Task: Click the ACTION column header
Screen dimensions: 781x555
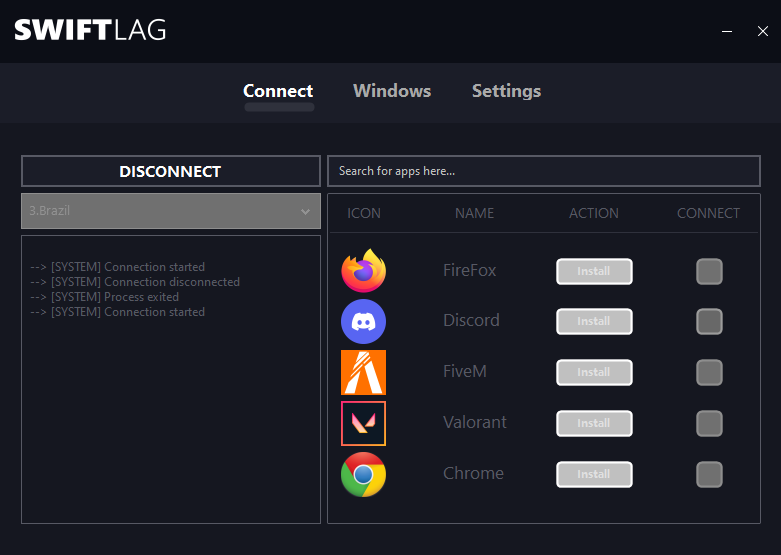Action: pos(594,213)
